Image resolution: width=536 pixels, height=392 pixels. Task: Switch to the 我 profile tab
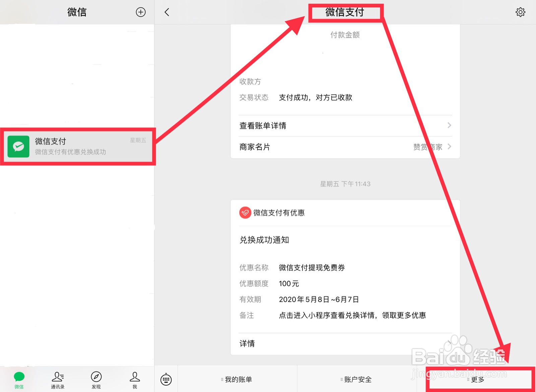tap(135, 380)
